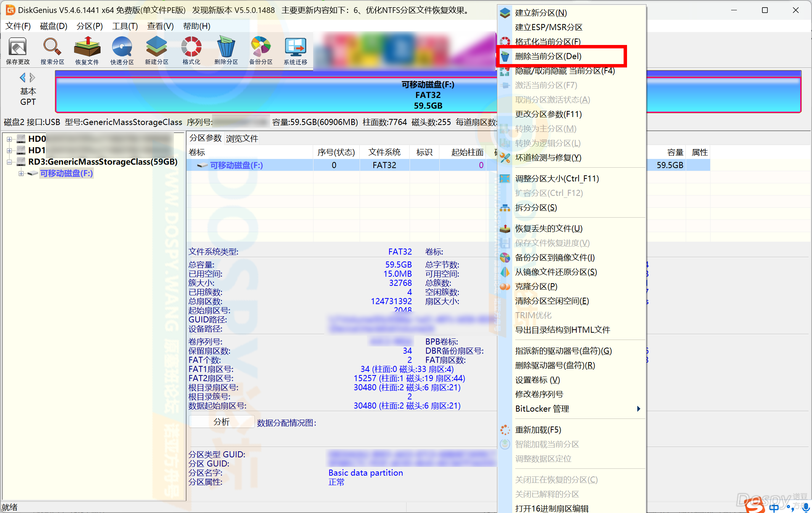Expand the 可移动磁盘(F:) tree node
Screen dimensions: 812x513
tap(21, 173)
